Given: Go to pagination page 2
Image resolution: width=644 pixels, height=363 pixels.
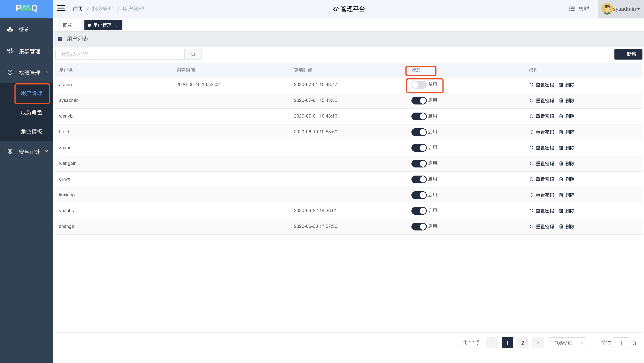Looking at the screenshot, I should click(x=523, y=343).
